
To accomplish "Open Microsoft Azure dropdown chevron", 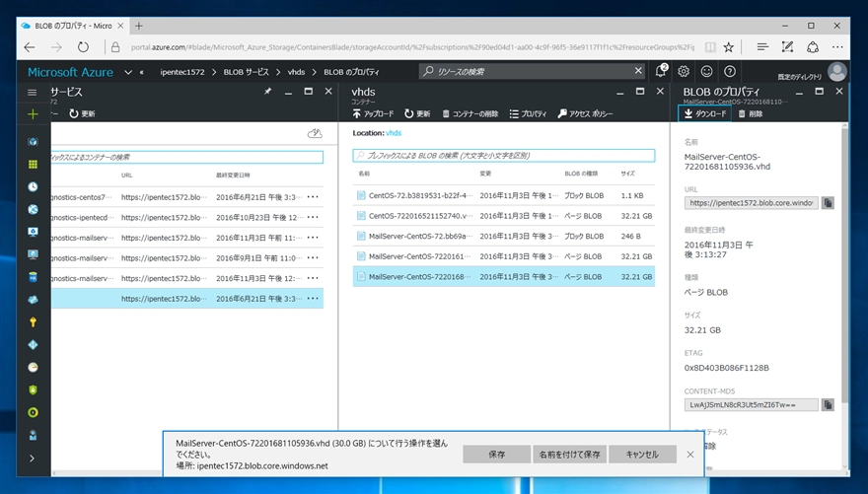I will pos(128,72).
